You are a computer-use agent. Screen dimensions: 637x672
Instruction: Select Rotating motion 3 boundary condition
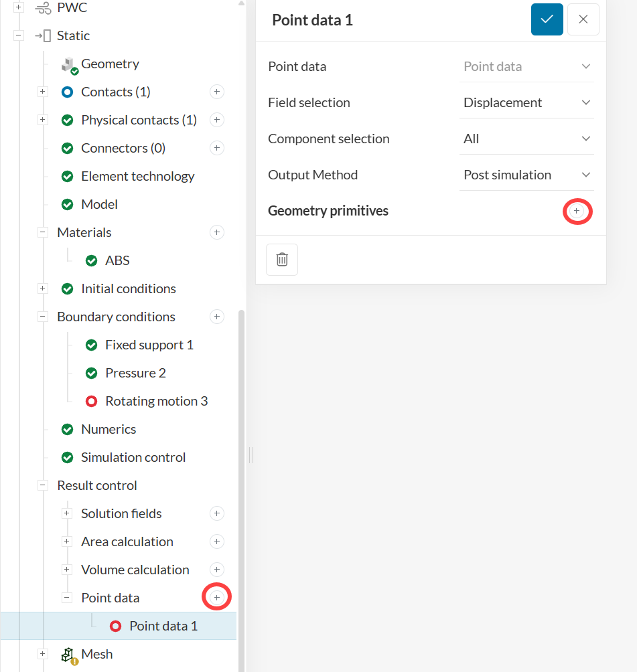pyautogui.click(x=156, y=401)
